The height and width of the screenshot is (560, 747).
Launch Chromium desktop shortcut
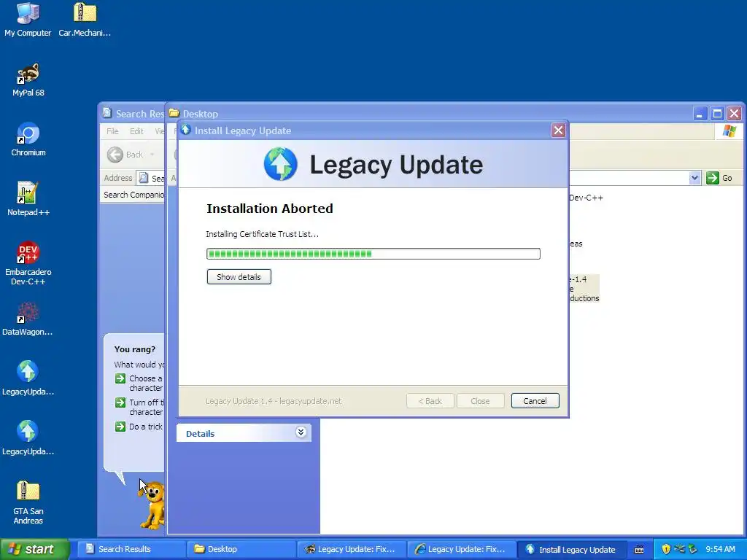28,139
